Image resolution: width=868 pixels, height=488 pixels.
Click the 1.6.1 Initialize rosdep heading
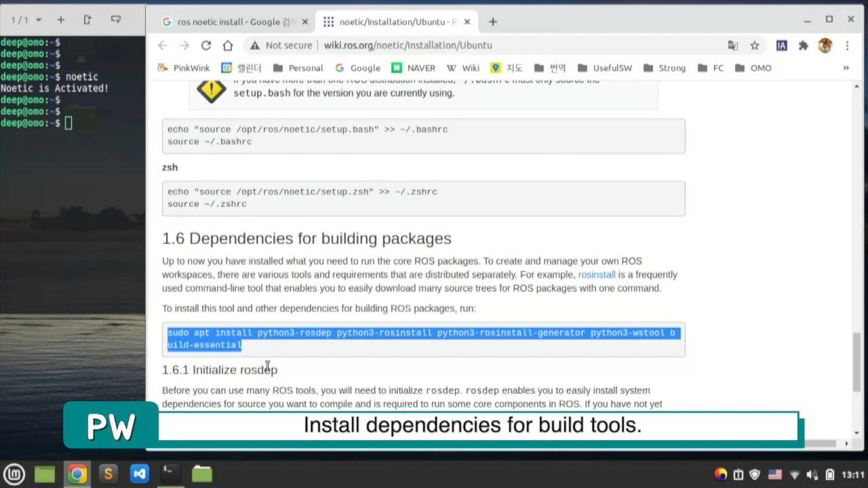(x=220, y=370)
